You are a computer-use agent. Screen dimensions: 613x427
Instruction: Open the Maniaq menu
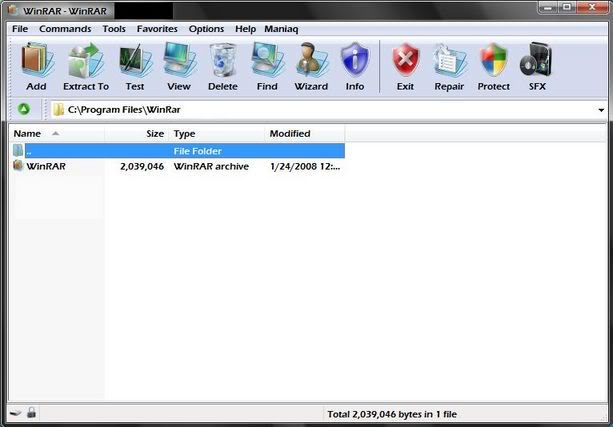281,29
